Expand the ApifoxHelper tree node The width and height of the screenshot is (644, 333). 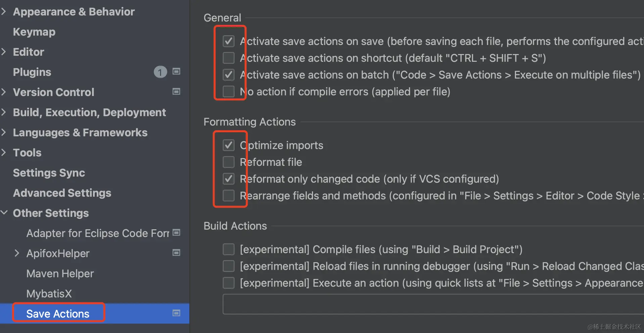tap(17, 253)
